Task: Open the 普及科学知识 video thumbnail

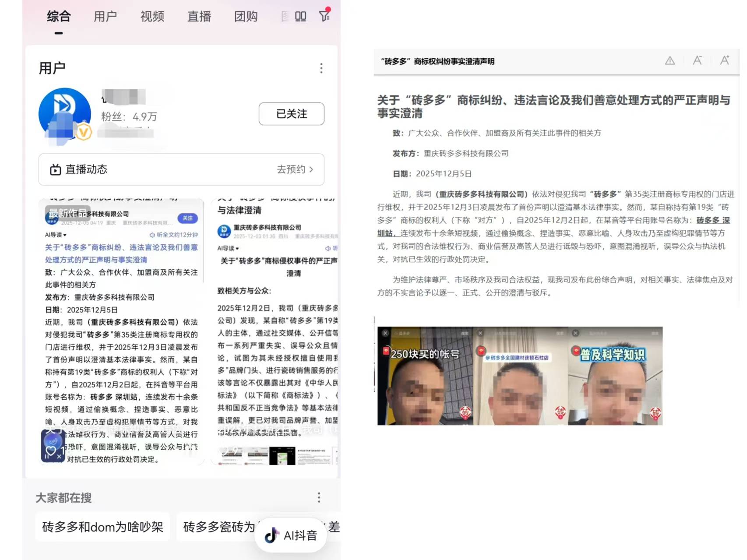Action: (x=615, y=376)
